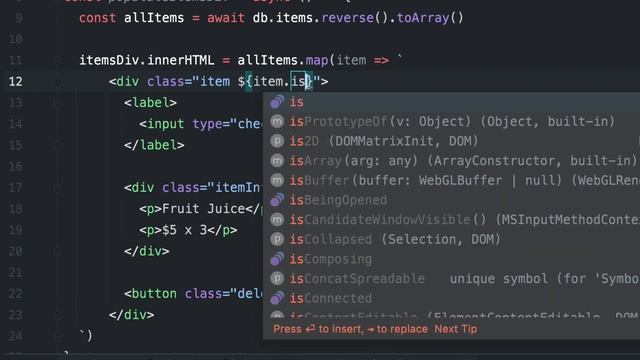The height and width of the screenshot is (360, 640).
Task: Select isArray autocomplete entry
Action: (451, 160)
